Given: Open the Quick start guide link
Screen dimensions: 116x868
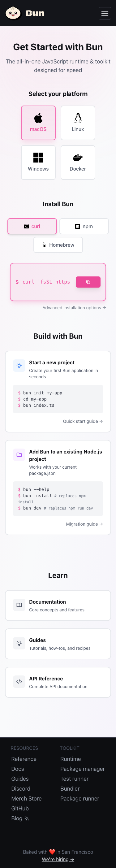Looking at the screenshot, I should click(x=83, y=421).
